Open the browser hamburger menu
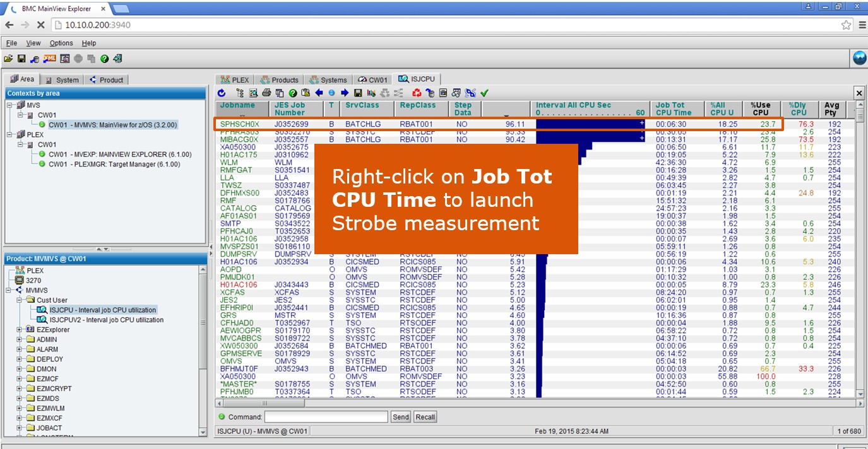The height and width of the screenshot is (449, 868). 862,25
